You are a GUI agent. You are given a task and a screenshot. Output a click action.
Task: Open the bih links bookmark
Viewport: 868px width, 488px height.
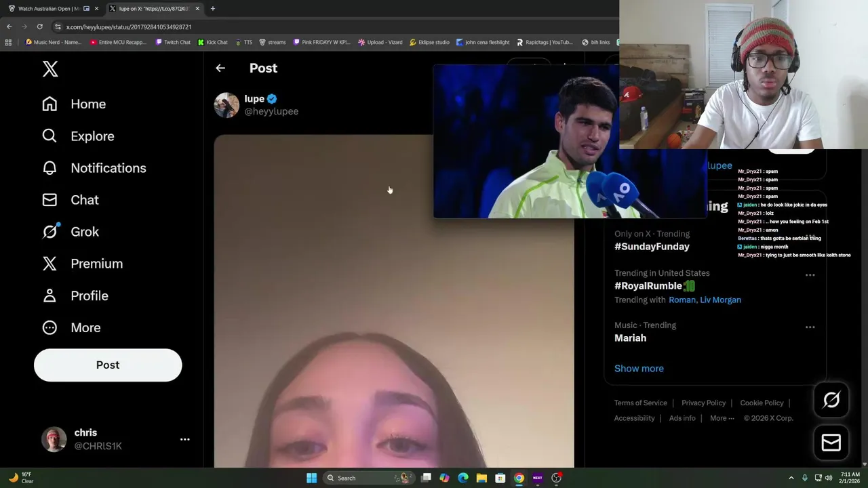[x=595, y=42]
